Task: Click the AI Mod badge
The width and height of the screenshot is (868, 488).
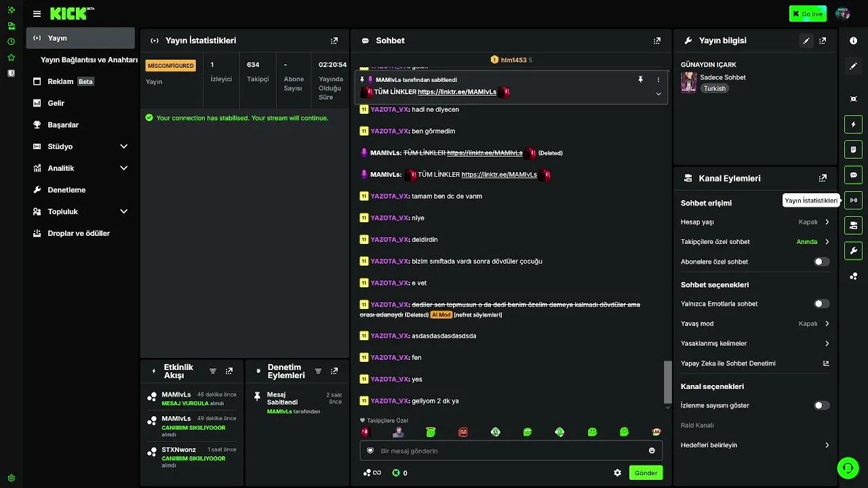Action: (x=441, y=315)
